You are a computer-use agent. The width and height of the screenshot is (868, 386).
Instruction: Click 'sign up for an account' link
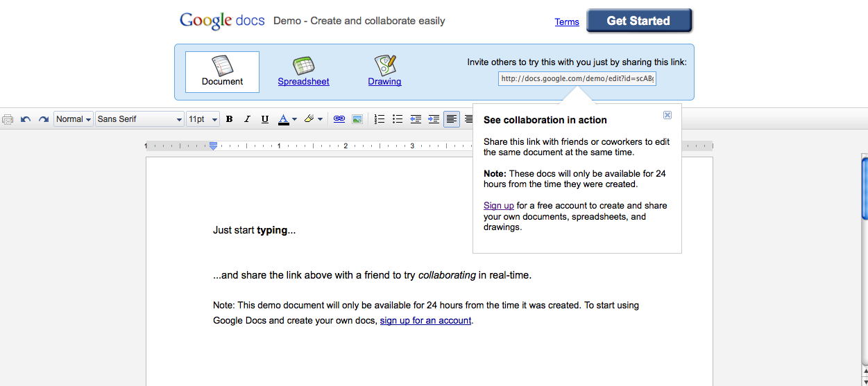(425, 321)
